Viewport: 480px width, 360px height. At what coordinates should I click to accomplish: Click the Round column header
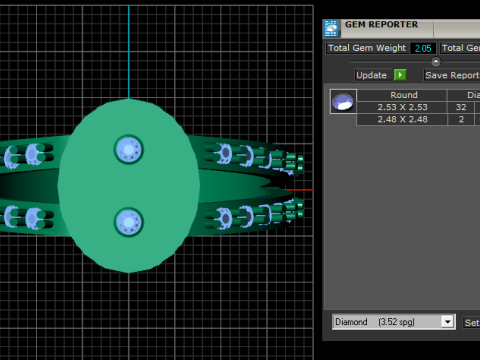[402, 95]
